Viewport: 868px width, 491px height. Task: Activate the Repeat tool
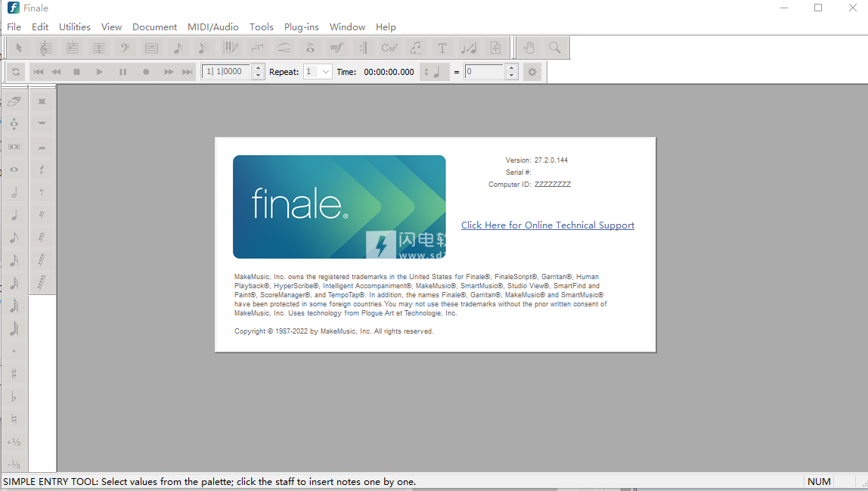pos(363,48)
